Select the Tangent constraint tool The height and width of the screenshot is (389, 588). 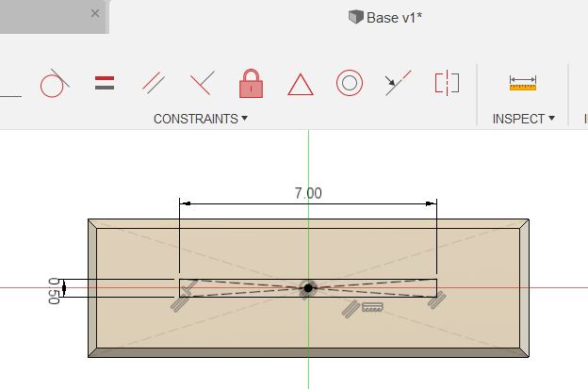coord(55,83)
